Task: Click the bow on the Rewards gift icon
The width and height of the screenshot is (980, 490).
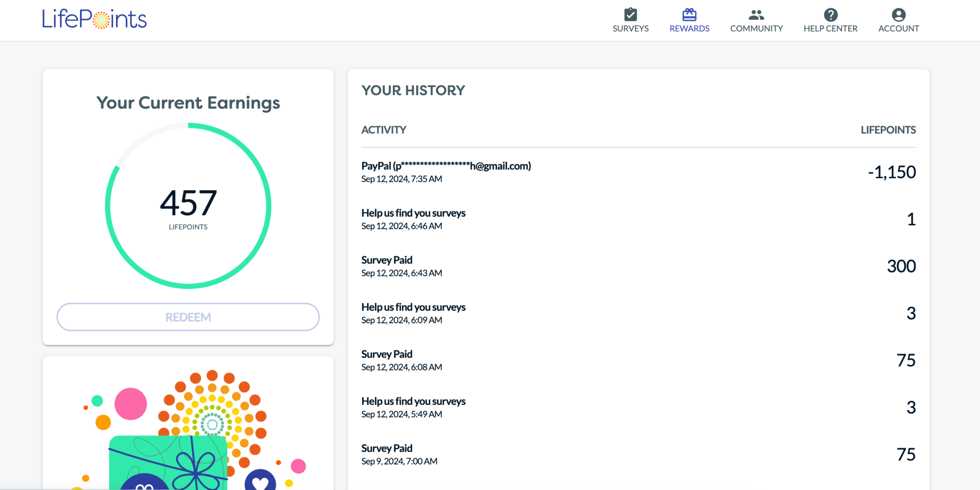Action: (689, 11)
